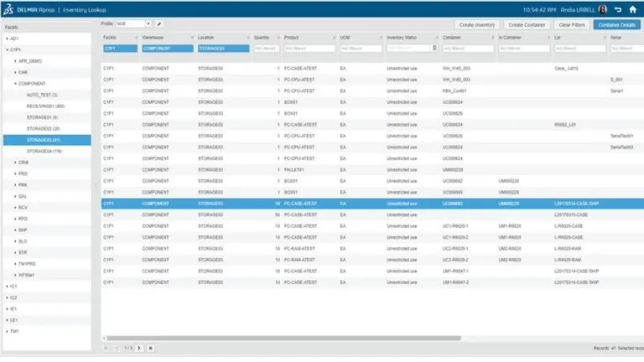Image resolution: width=644 pixels, height=362 pixels.
Task: Click the Home icon in header
Action: [631, 9]
